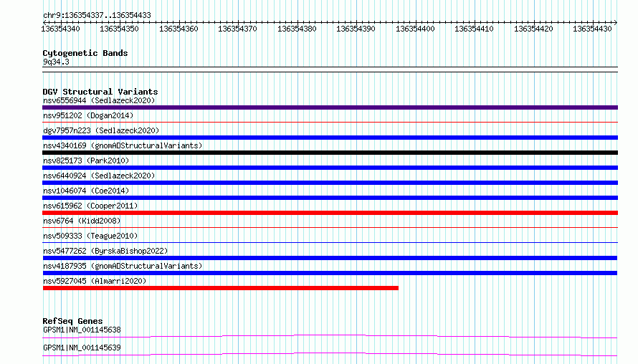
Task: Select the Cytogenetic Bands track title
Action: click(85, 53)
